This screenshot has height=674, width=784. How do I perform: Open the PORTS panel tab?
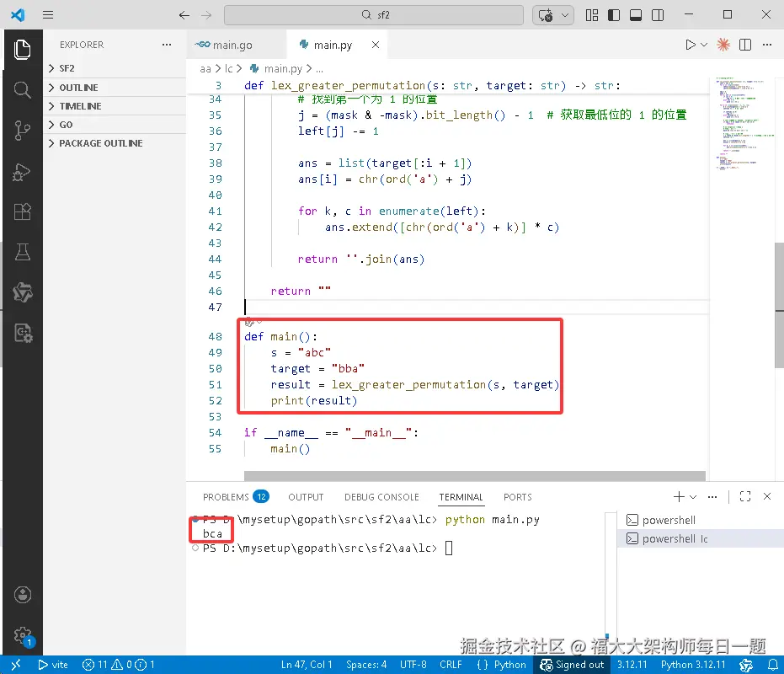[518, 497]
